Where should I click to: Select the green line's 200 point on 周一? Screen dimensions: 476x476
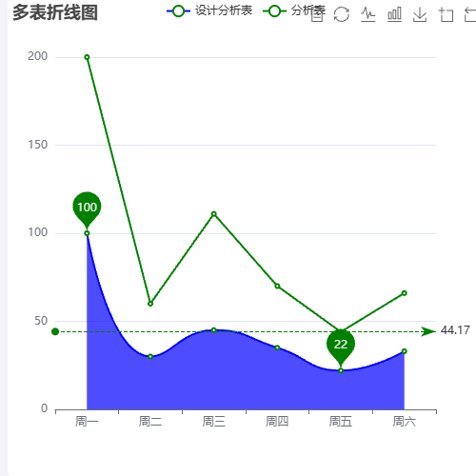(x=87, y=57)
